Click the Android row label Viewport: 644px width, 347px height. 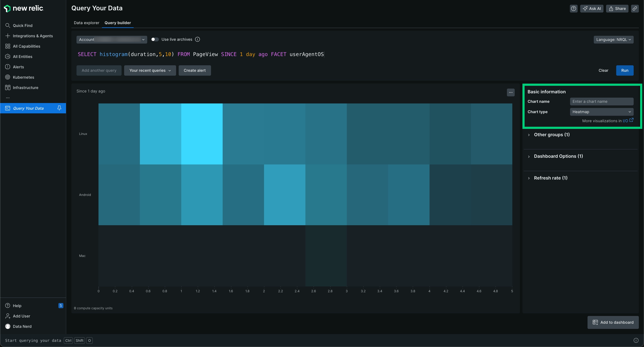(x=85, y=195)
